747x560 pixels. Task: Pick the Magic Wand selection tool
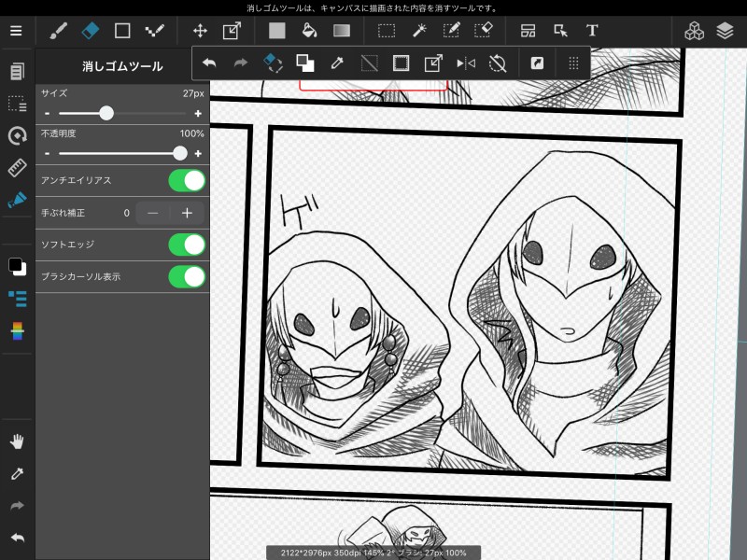419,31
